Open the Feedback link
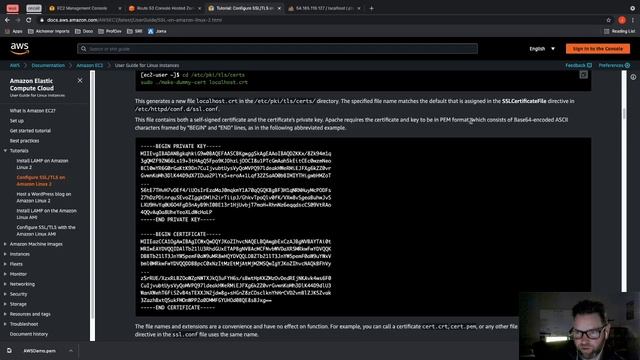Viewport: 640px width, 360px height. coord(578,65)
